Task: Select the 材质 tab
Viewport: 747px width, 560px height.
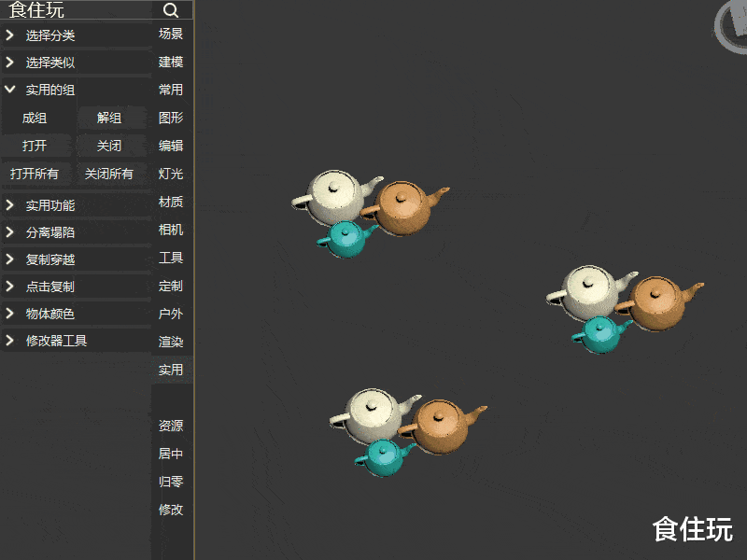Action: (x=171, y=202)
